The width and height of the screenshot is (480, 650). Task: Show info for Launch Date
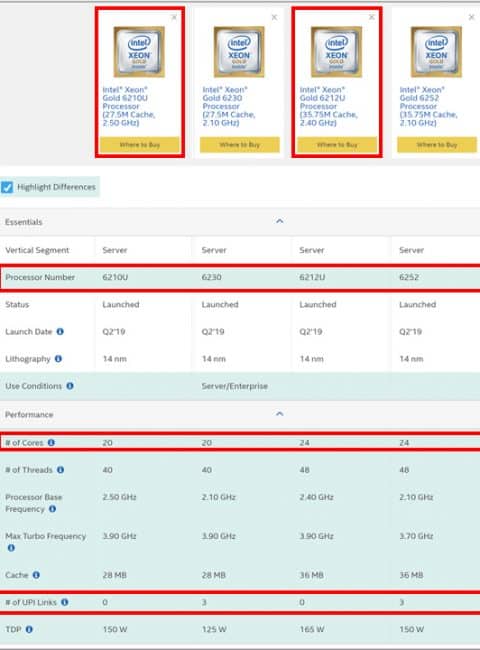pos(60,332)
